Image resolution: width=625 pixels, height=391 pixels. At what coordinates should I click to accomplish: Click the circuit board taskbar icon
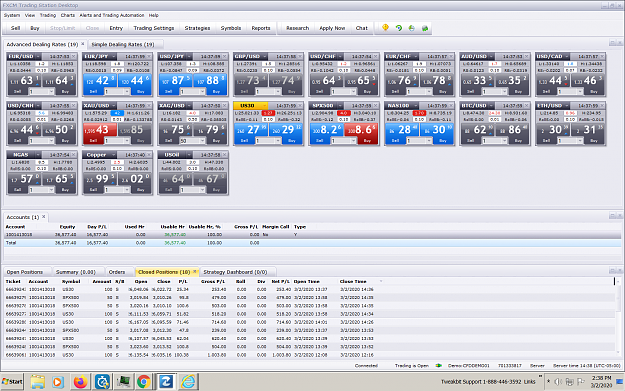tap(123, 382)
